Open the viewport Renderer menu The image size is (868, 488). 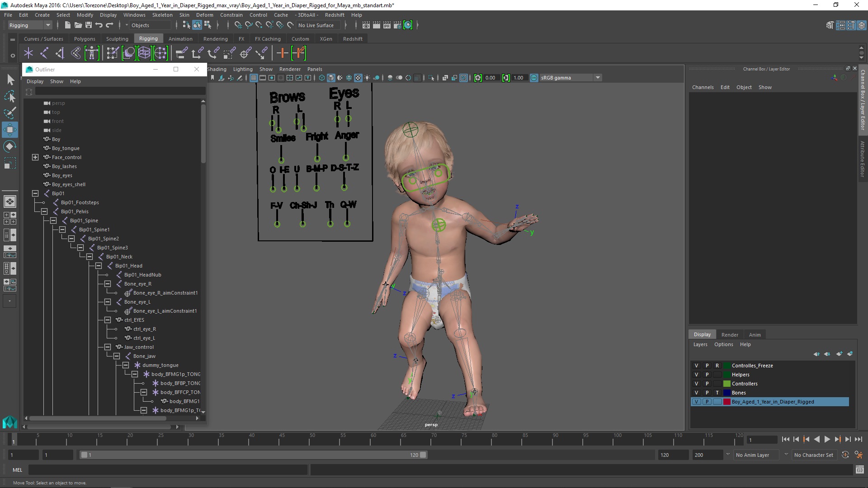pos(290,69)
